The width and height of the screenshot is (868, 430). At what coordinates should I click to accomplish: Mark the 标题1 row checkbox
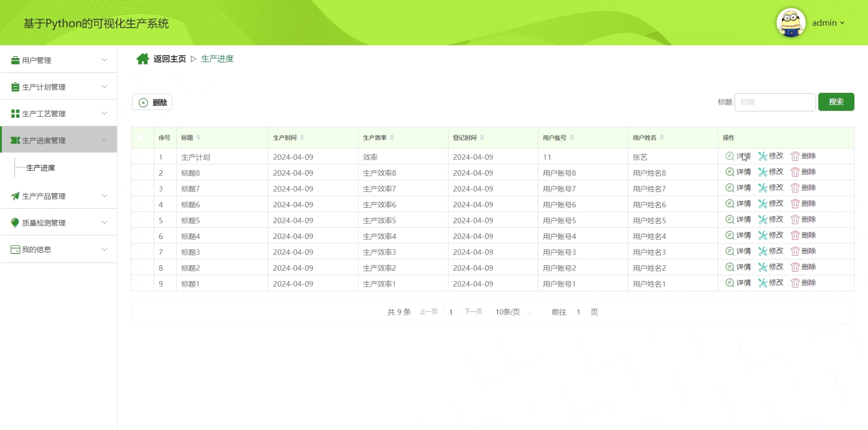(139, 284)
